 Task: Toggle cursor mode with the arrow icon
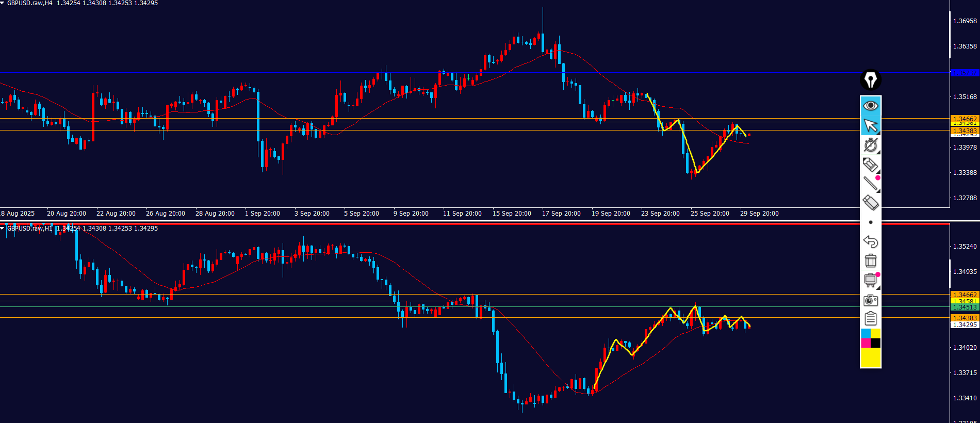[871, 125]
